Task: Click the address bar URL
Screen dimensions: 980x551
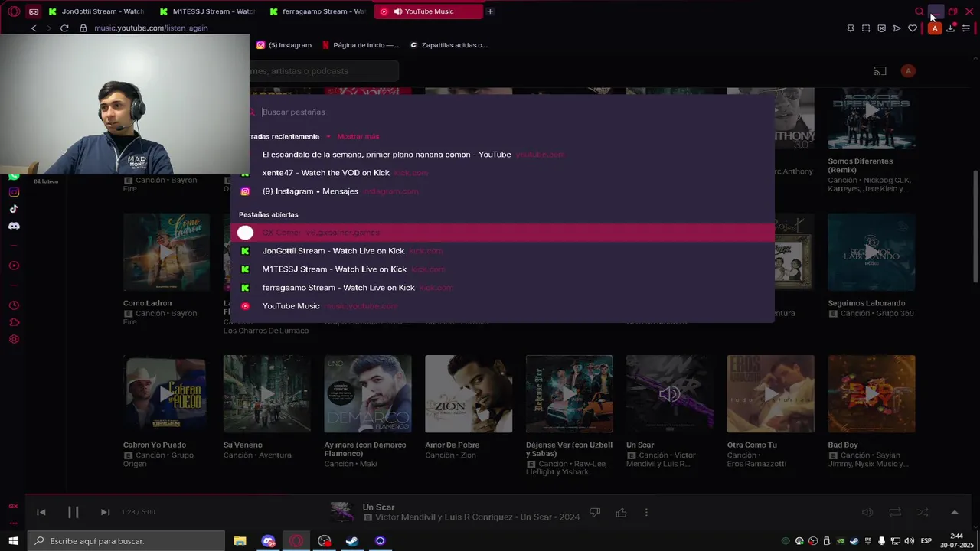Action: 151,28
